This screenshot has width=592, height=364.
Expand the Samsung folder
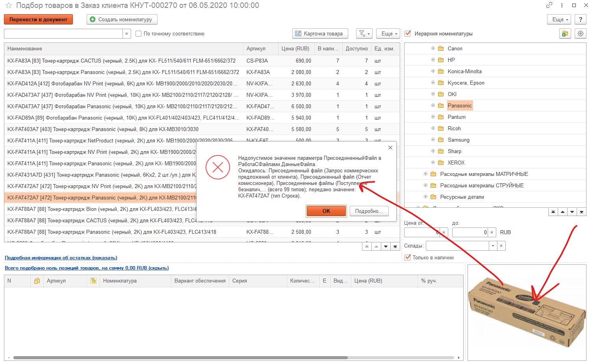click(x=433, y=140)
